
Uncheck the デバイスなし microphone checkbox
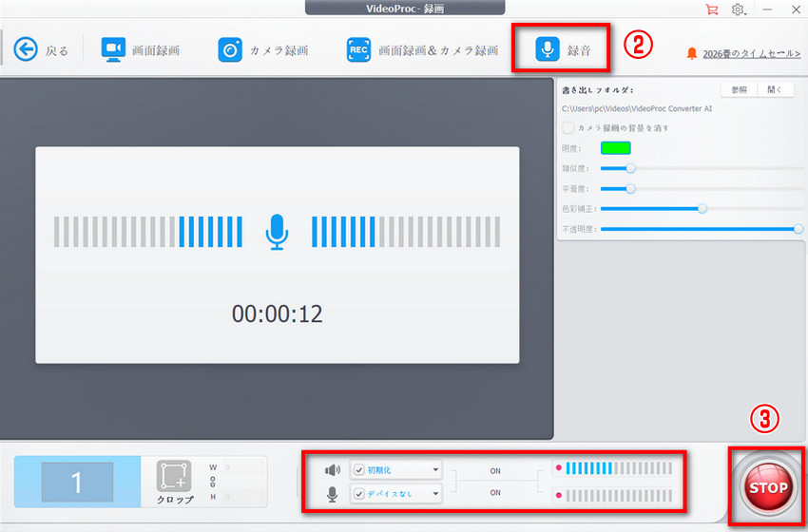pyautogui.click(x=359, y=494)
